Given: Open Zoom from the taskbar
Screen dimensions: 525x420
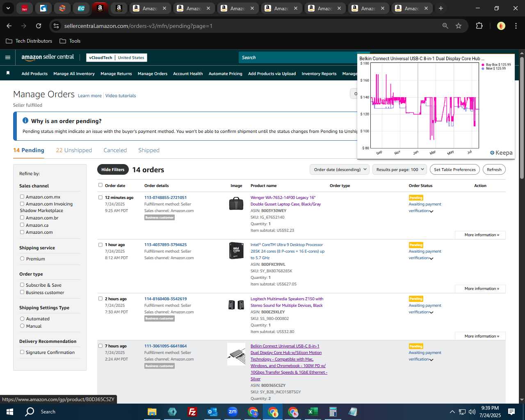Looking at the screenshot, I should pos(233,412).
